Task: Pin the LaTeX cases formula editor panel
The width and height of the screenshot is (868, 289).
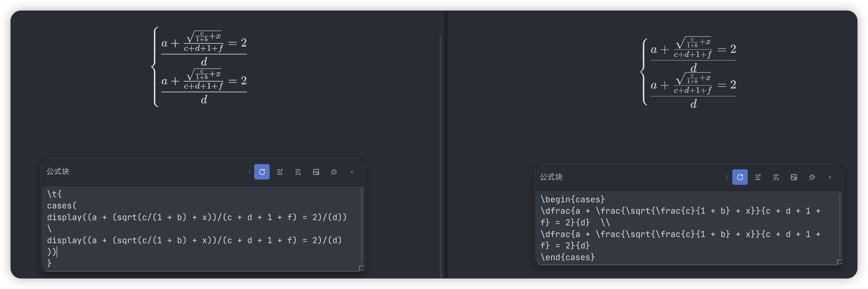Action: click(812, 177)
